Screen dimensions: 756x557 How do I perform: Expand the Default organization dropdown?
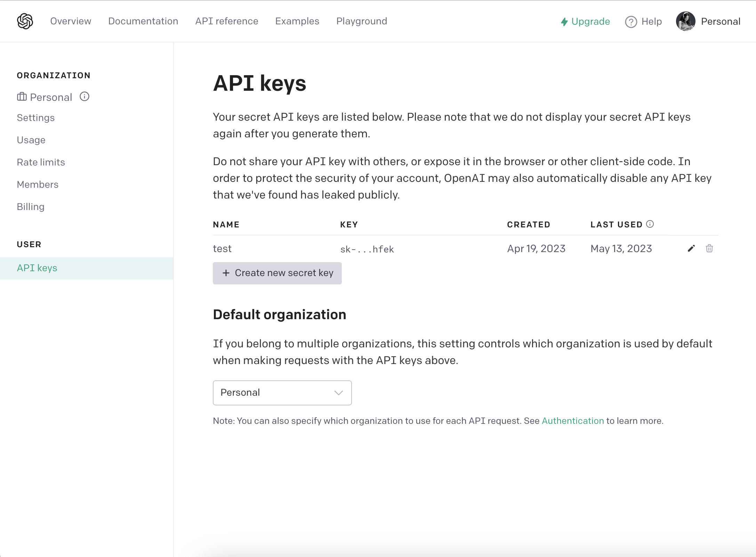click(282, 393)
